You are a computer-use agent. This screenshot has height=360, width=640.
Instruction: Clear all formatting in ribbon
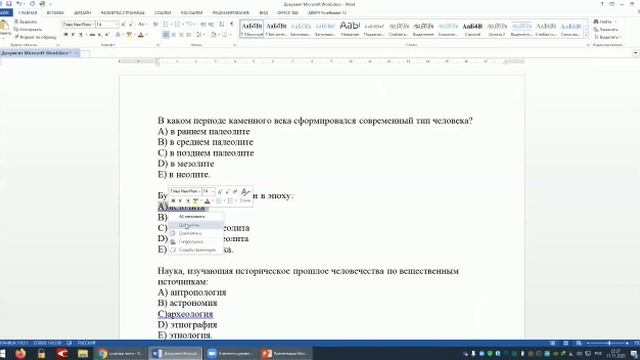pyautogui.click(x=155, y=24)
